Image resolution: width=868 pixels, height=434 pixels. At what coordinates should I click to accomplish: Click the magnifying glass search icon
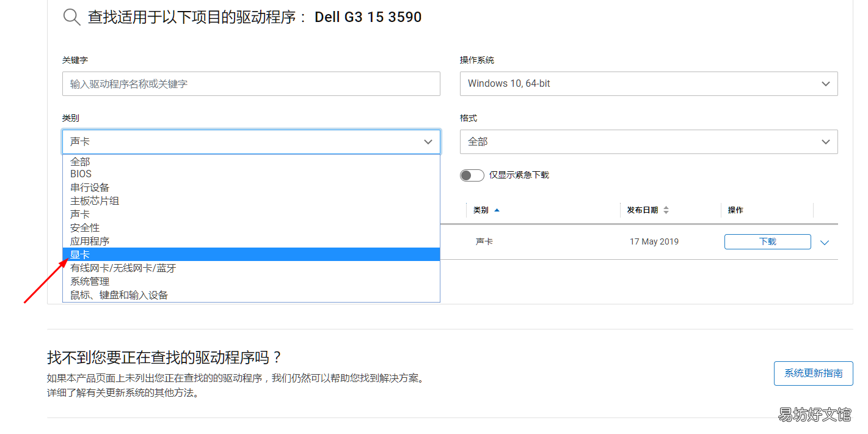pyautogui.click(x=72, y=17)
